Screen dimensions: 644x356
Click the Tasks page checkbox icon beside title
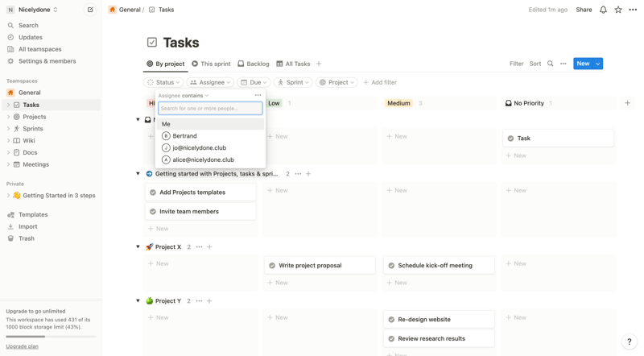click(152, 43)
